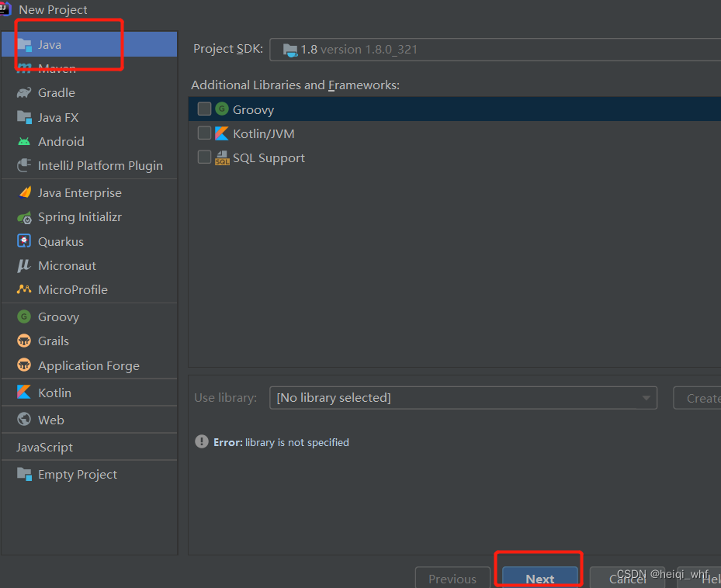
Task: Click the Spring Initializr icon
Action: (24, 217)
